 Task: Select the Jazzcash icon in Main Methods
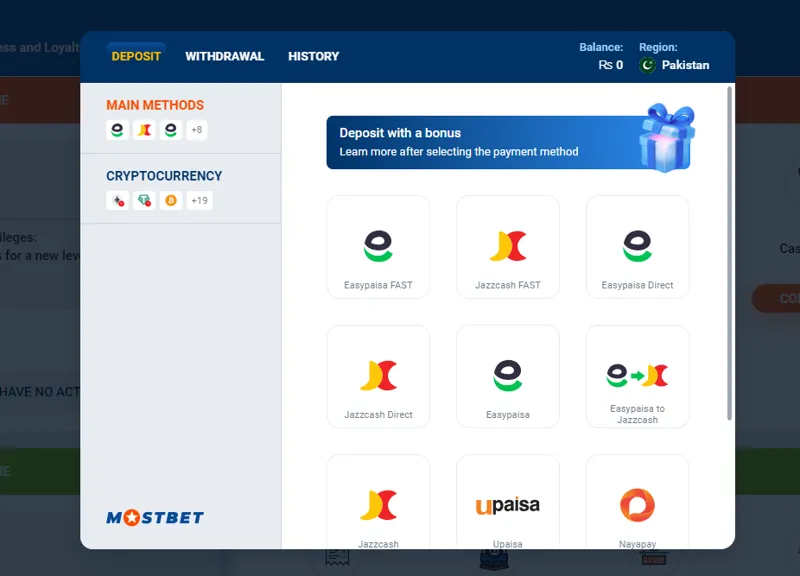[x=143, y=130]
